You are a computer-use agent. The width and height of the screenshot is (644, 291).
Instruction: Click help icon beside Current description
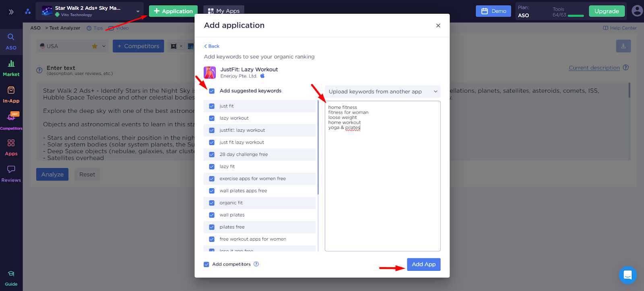[625, 68]
